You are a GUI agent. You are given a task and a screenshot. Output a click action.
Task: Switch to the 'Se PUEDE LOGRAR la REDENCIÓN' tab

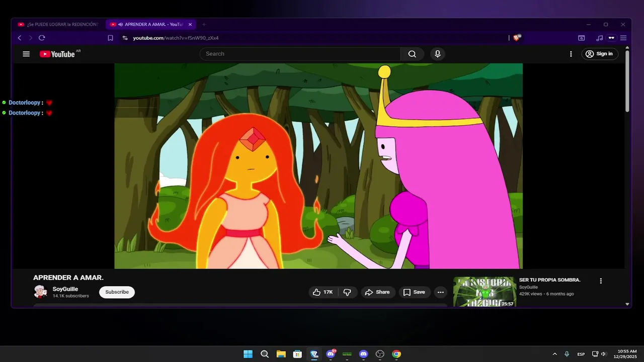[x=58, y=24]
